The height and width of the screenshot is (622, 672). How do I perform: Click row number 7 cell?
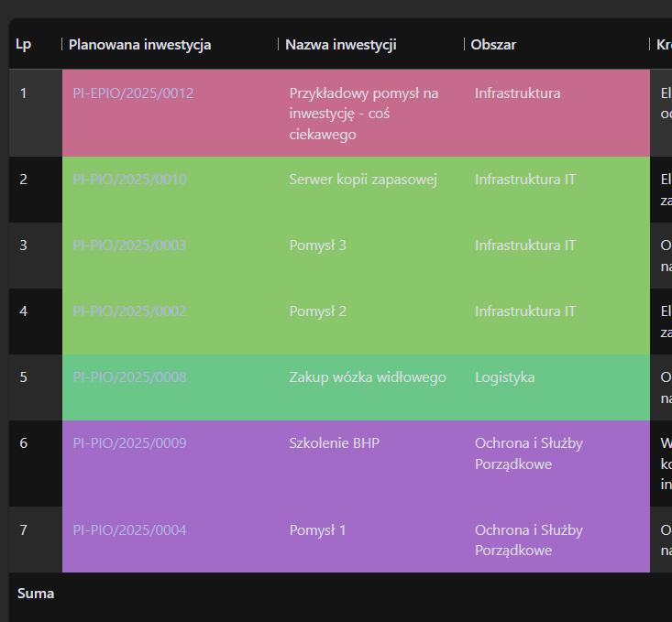point(36,540)
